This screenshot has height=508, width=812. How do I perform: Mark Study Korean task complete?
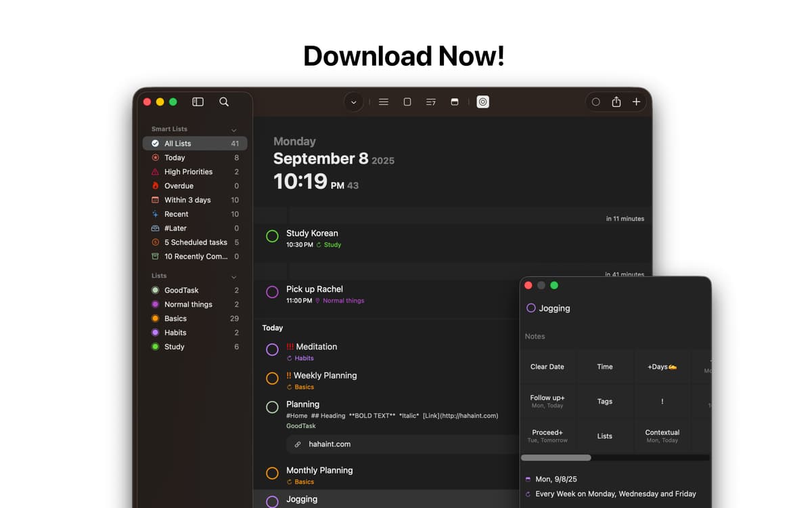pyautogui.click(x=272, y=236)
